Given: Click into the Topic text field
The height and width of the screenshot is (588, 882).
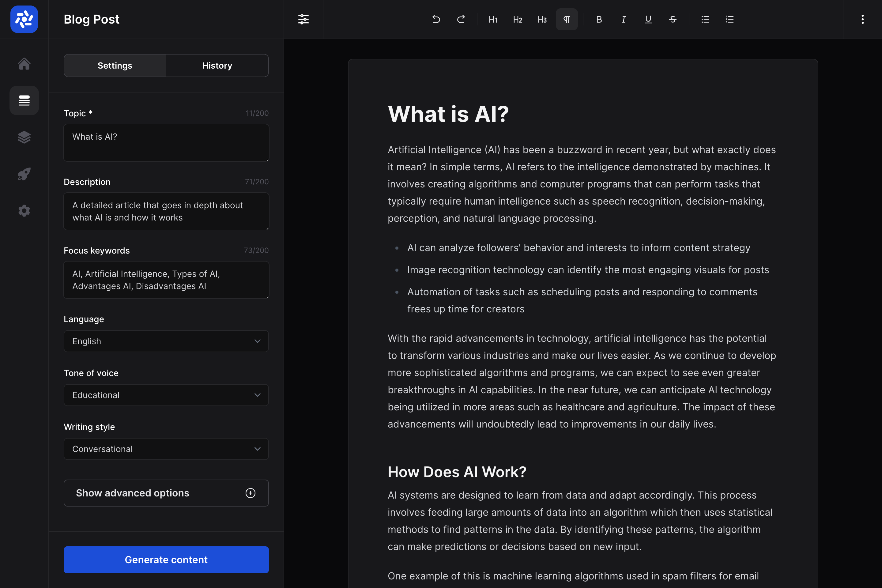Looking at the screenshot, I should pos(166,142).
